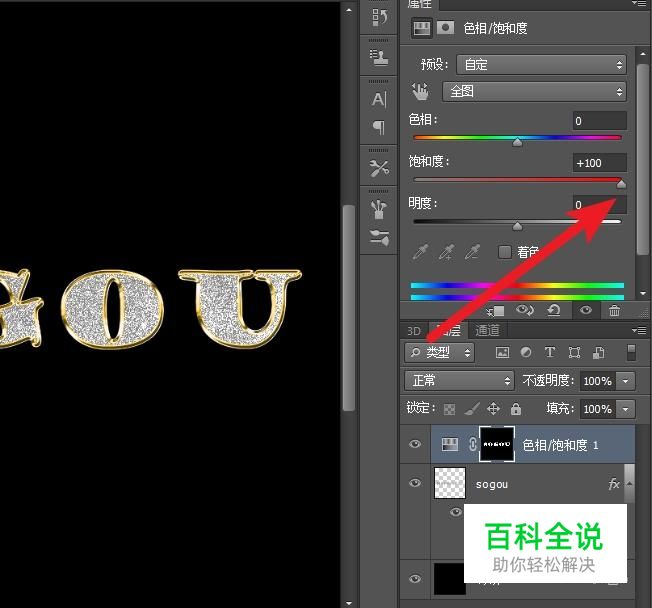Click the 不透明度 opacity value field
The height and width of the screenshot is (608, 652).
pyautogui.click(x=598, y=381)
